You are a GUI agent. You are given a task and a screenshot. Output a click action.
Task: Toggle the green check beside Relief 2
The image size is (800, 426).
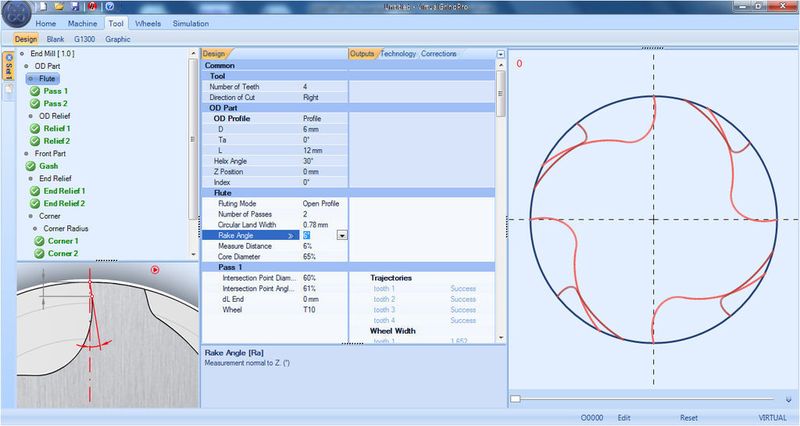click(x=35, y=141)
